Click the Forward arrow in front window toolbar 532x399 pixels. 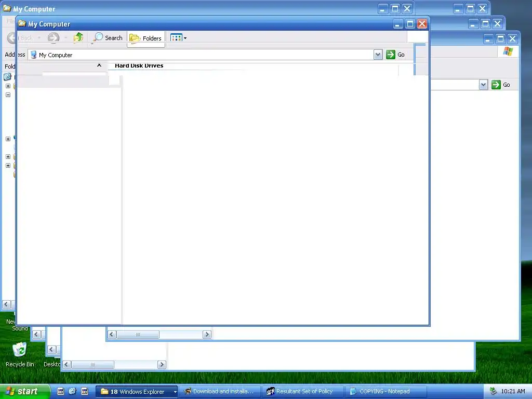[x=54, y=37]
